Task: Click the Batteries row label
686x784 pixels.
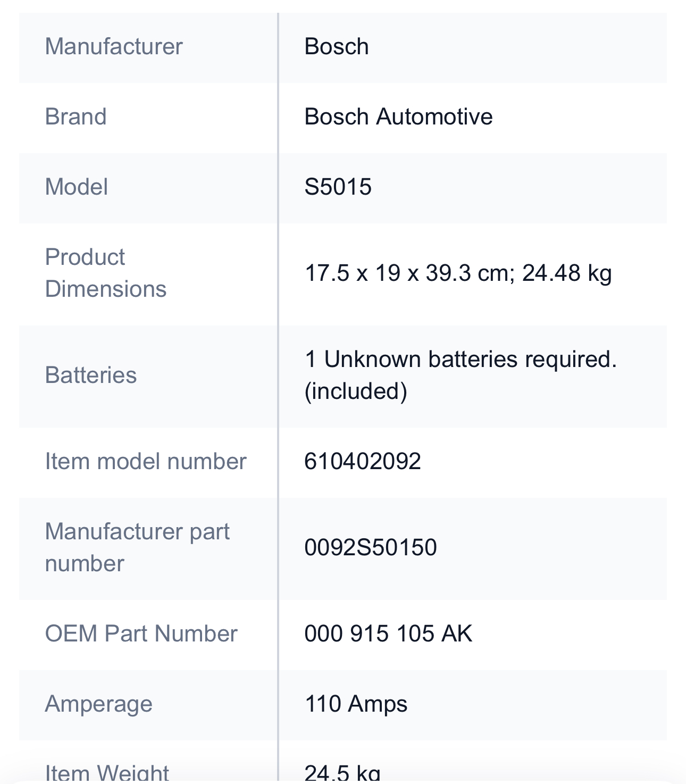Action: [x=91, y=376]
